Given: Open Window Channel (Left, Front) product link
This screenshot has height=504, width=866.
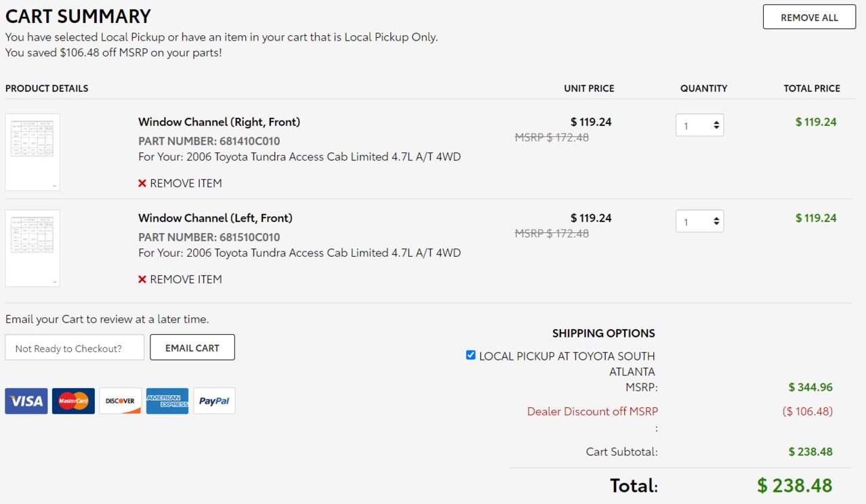Looking at the screenshot, I should click(215, 218).
